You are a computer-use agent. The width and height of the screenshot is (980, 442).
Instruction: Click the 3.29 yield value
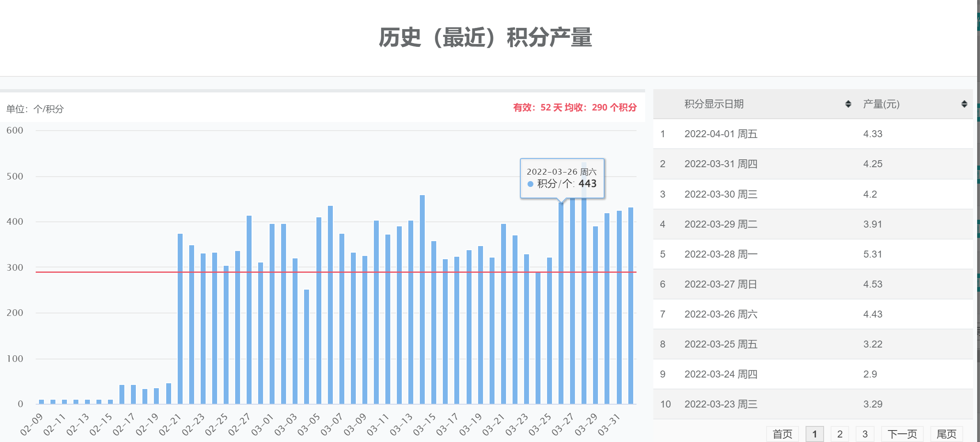[x=872, y=404]
